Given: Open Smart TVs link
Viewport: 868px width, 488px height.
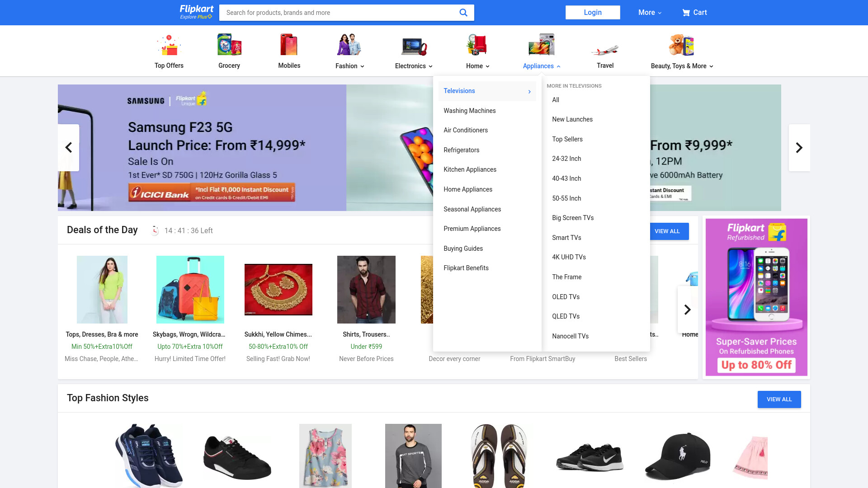Looking at the screenshot, I should pyautogui.click(x=566, y=238).
